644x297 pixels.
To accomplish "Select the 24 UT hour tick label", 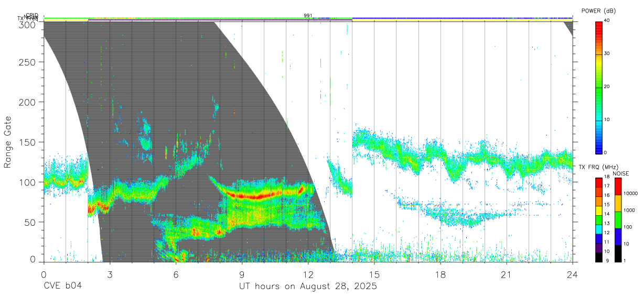I will click(573, 274).
